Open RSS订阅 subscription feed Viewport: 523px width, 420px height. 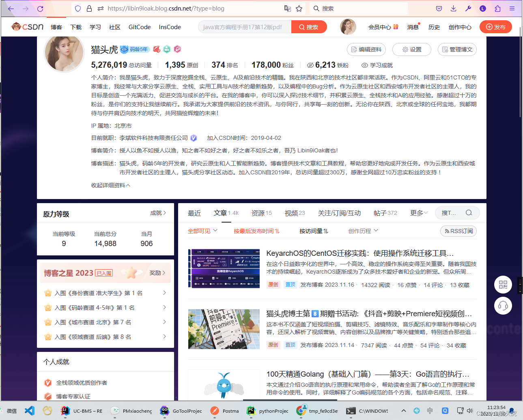[x=458, y=230]
